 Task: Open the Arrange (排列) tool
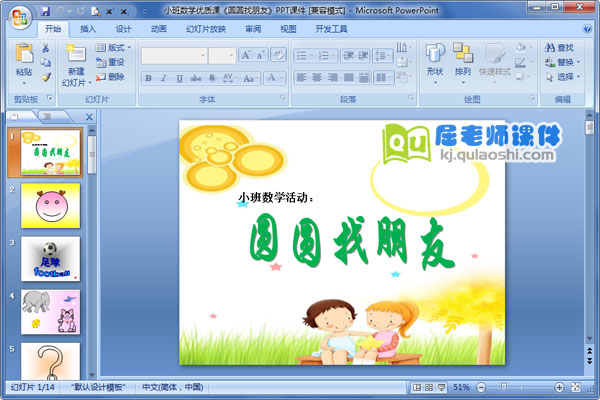click(x=463, y=53)
